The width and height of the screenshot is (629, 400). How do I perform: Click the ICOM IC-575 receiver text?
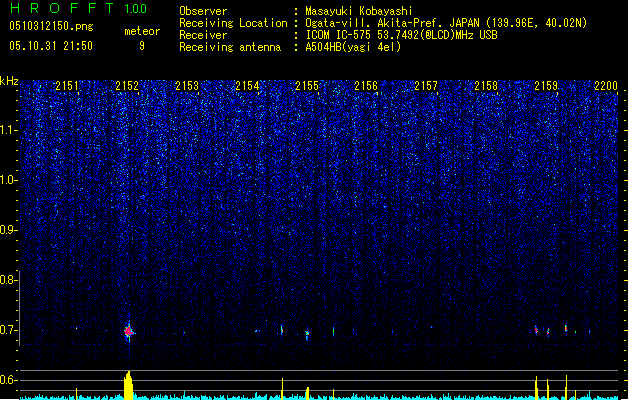pos(401,35)
